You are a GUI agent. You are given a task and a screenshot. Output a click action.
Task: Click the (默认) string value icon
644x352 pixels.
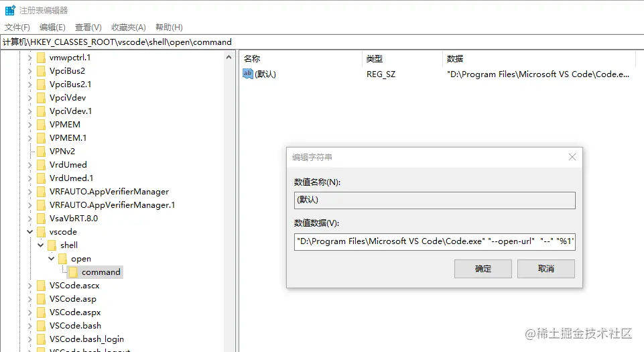(x=248, y=74)
